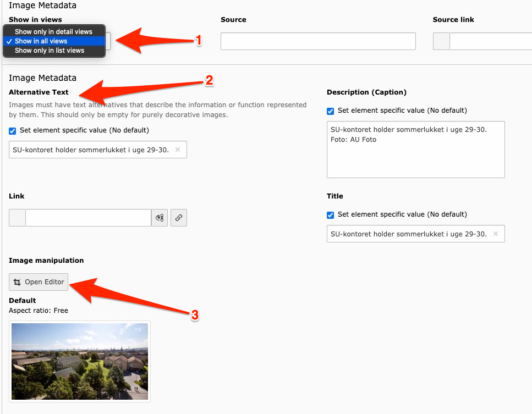Clear the Alternative Text field with X
The height and width of the screenshot is (414, 532).
[x=178, y=150]
